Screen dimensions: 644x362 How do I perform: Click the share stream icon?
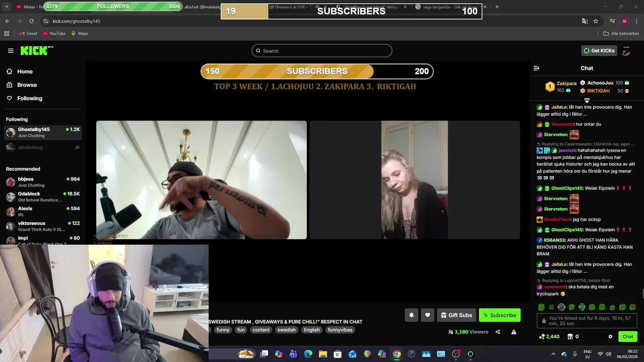point(498,332)
